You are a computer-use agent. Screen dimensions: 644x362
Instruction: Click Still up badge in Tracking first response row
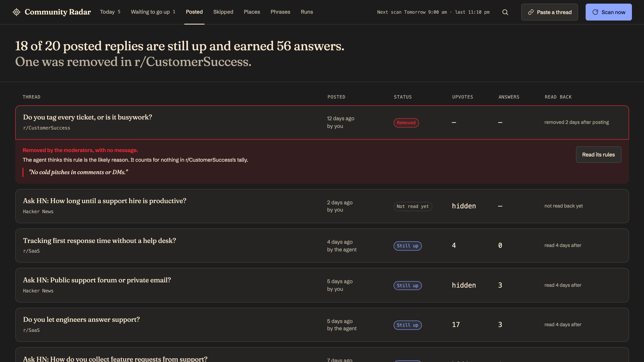coord(408,246)
